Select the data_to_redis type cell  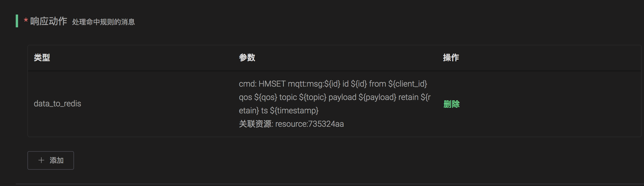[57, 104]
